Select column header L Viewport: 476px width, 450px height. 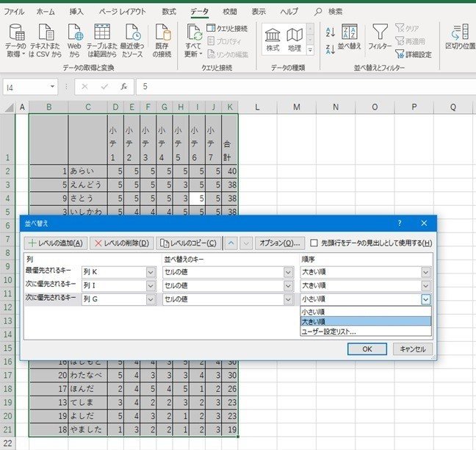(257, 107)
